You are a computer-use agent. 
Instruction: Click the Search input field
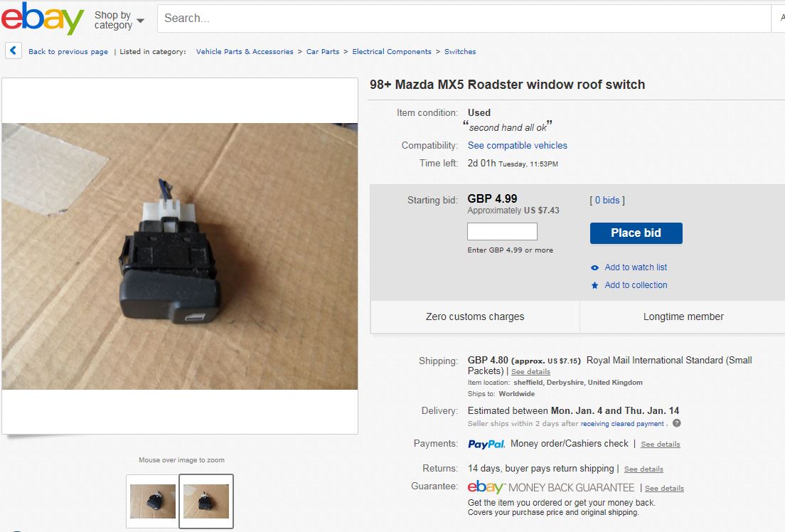click(x=464, y=18)
